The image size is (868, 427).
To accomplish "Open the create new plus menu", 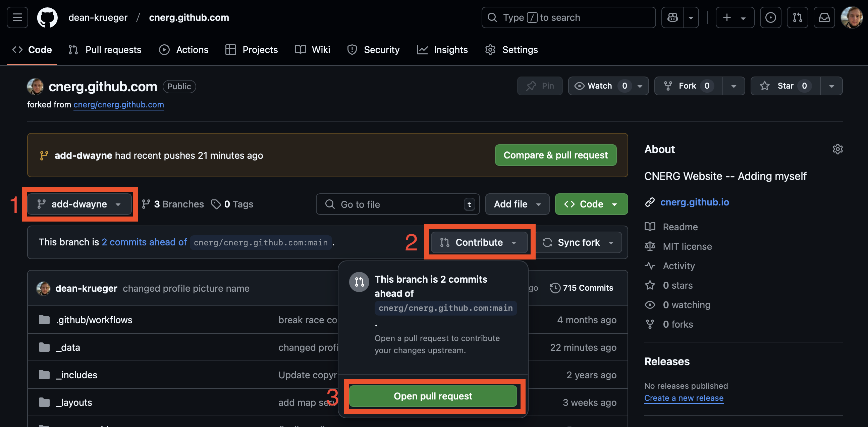I will click(735, 17).
